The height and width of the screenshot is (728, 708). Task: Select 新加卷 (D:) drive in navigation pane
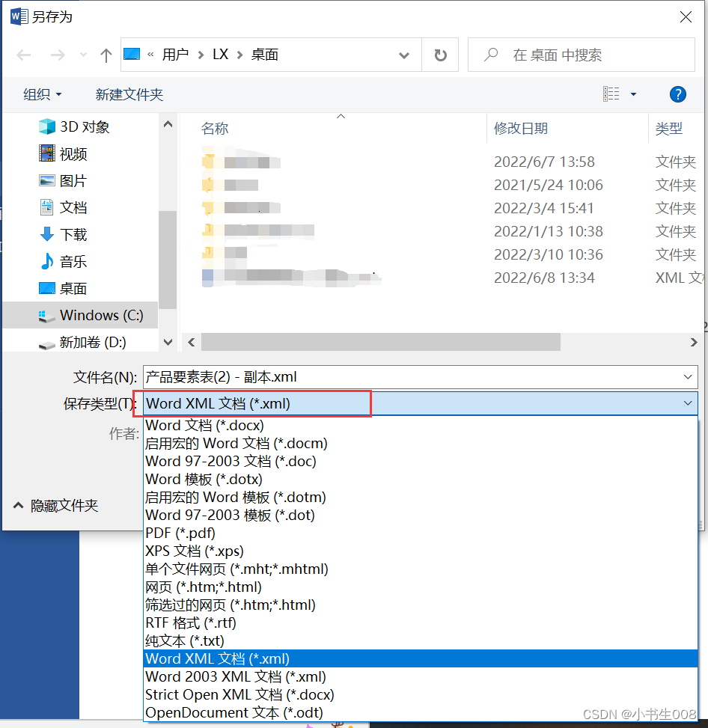click(x=82, y=343)
